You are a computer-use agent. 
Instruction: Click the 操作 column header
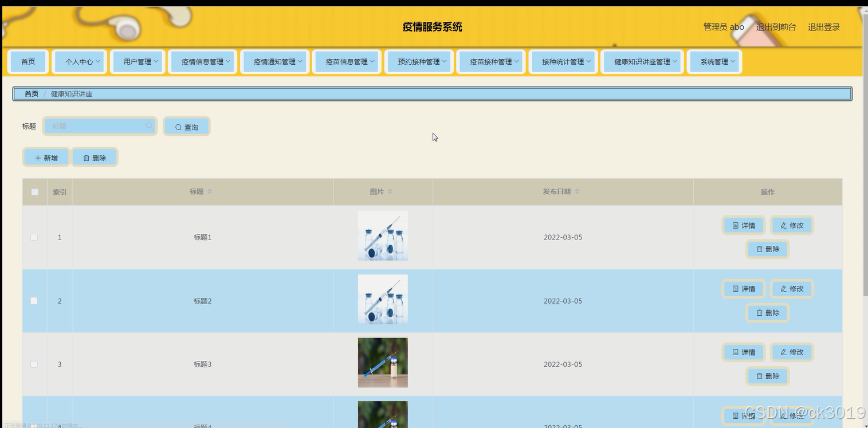click(x=768, y=192)
